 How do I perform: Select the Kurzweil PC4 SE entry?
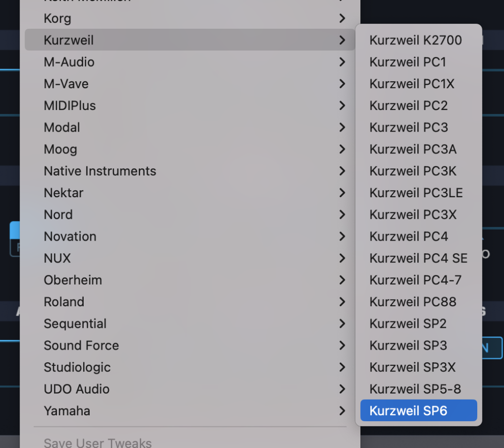418,258
